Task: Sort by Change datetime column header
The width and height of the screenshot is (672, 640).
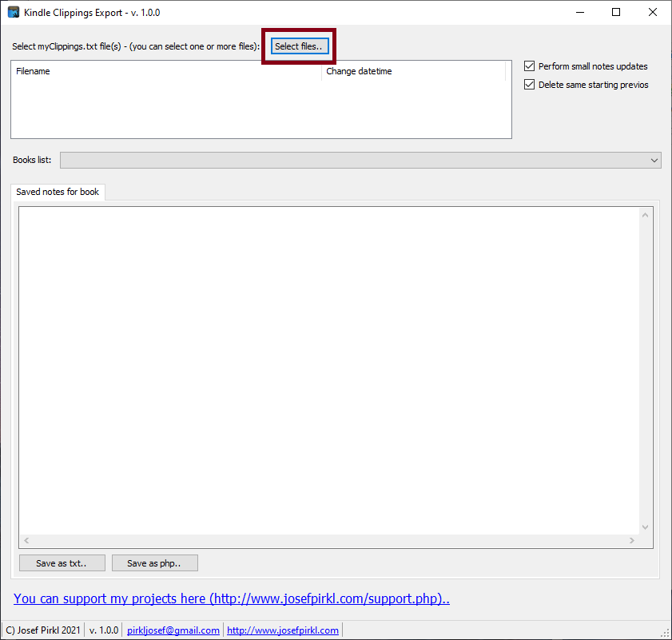Action: point(414,71)
